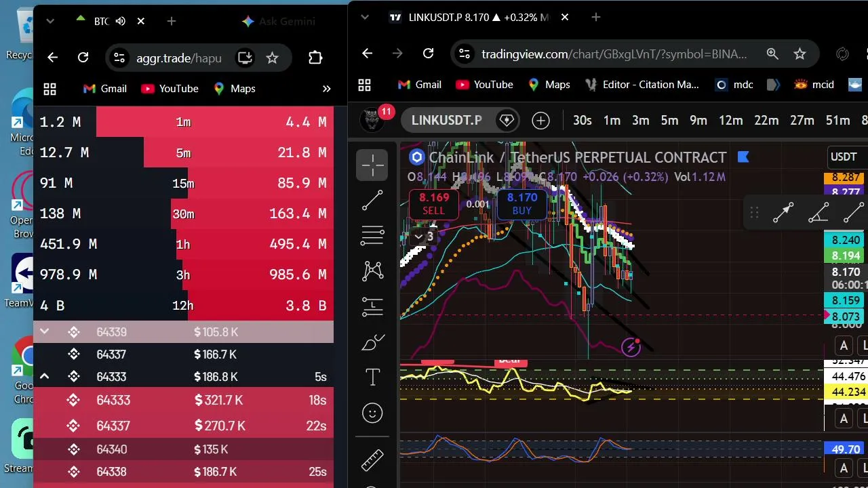Go back in the aggr.trade window
The width and height of the screenshot is (868, 488).
tap(52, 58)
